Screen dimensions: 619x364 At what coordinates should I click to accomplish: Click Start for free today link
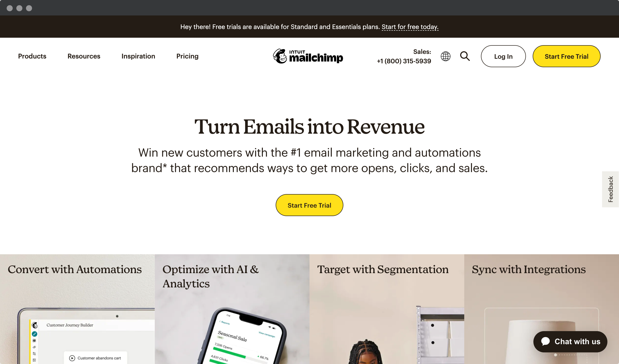point(410,26)
